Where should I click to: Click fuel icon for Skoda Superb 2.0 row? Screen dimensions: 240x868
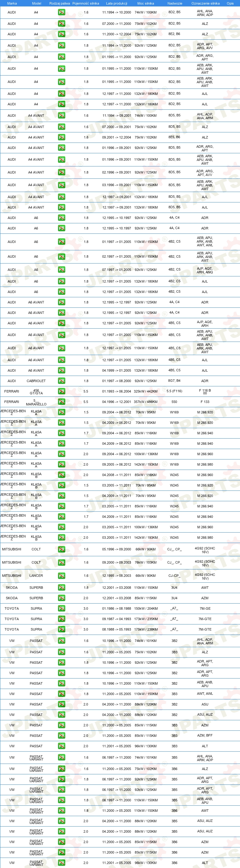click(x=62, y=598)
